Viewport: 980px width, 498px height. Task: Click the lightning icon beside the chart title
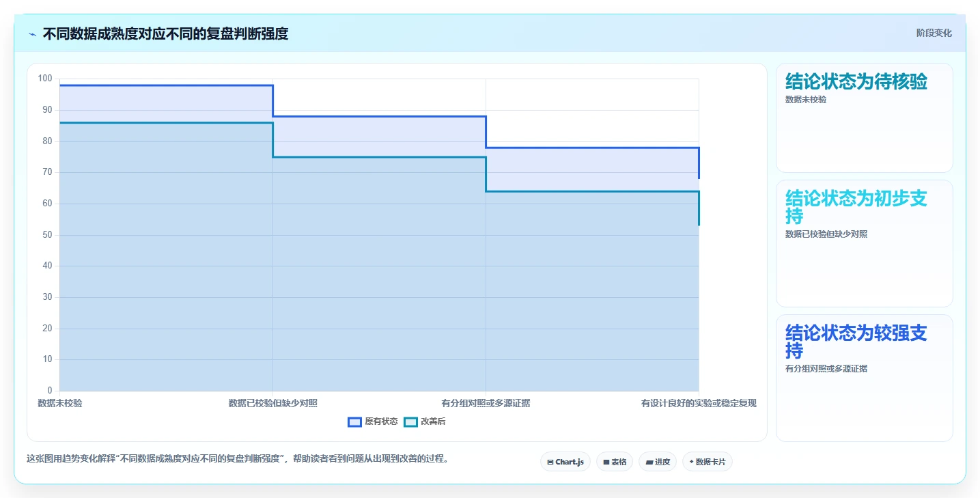tap(33, 34)
